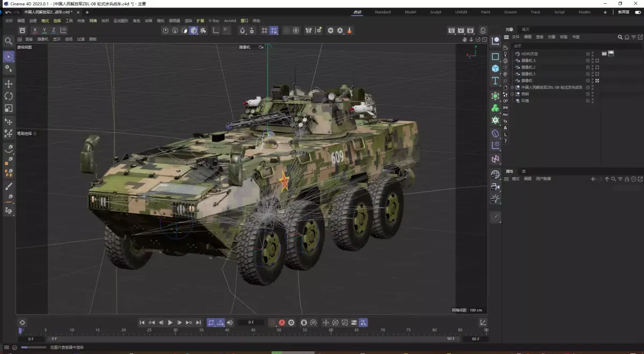The height and width of the screenshot is (354, 644).
Task: Click the Text spline 'T' icon
Action: 495,81
